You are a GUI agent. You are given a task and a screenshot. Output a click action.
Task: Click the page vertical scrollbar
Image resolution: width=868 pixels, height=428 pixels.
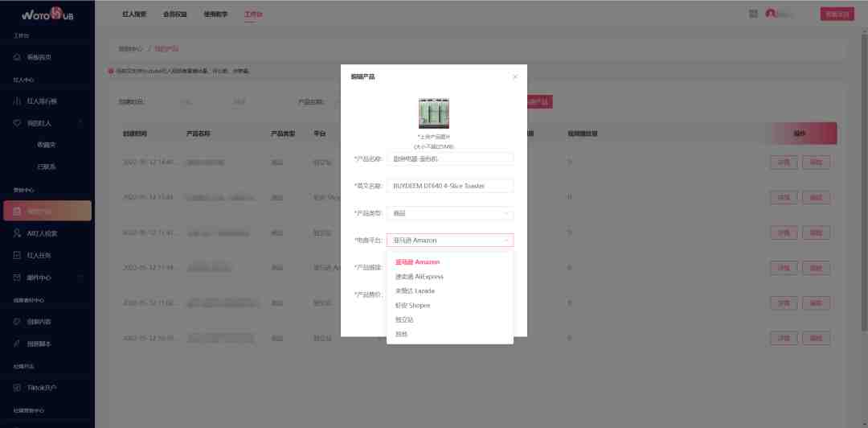coord(865,183)
